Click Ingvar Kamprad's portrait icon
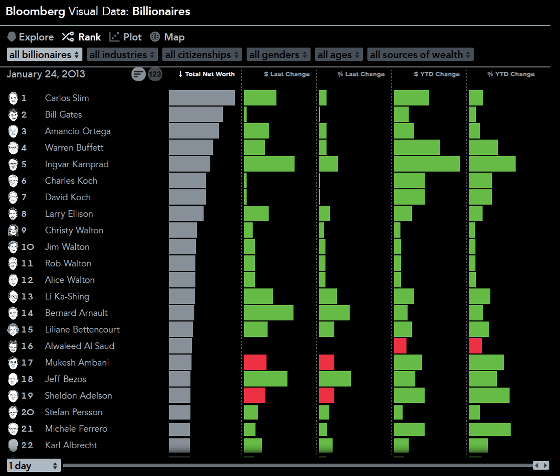The height and width of the screenshot is (476, 560). pyautogui.click(x=13, y=164)
